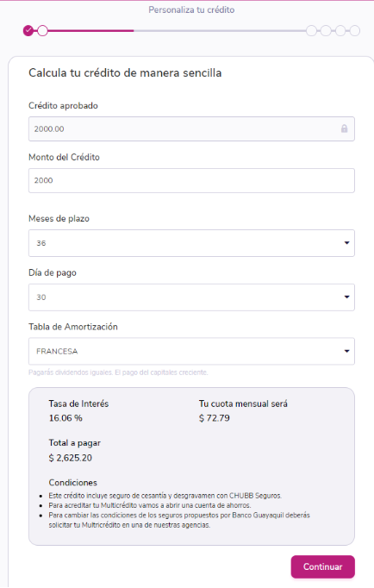Select the FRANCESA amortization value
The image size is (374, 588).
(57, 352)
